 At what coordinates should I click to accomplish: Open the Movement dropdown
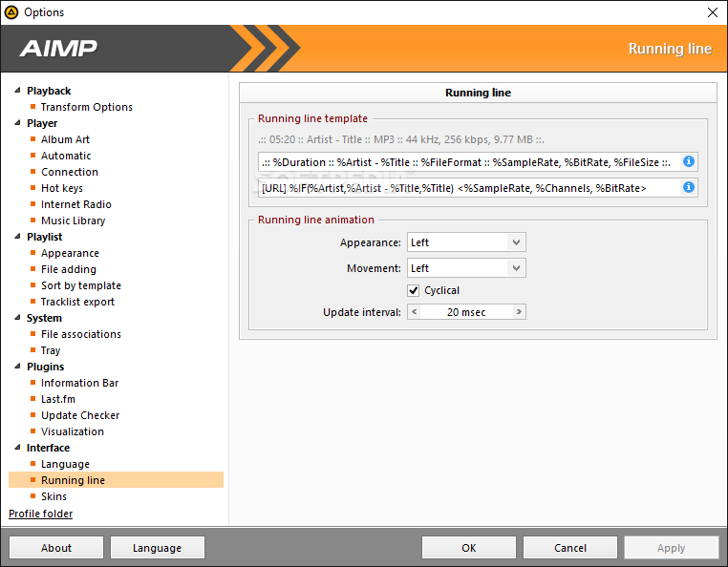[466, 268]
